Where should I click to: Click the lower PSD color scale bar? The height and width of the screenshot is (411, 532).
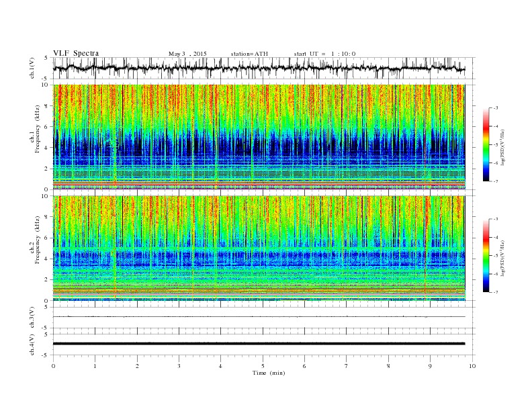pyautogui.click(x=486, y=256)
